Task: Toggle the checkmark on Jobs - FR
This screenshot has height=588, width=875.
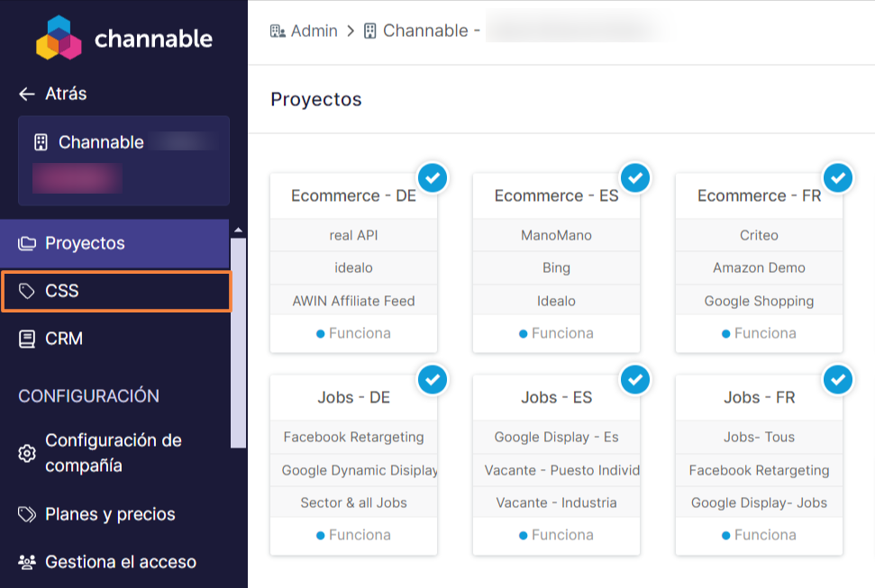Action: 838,380
